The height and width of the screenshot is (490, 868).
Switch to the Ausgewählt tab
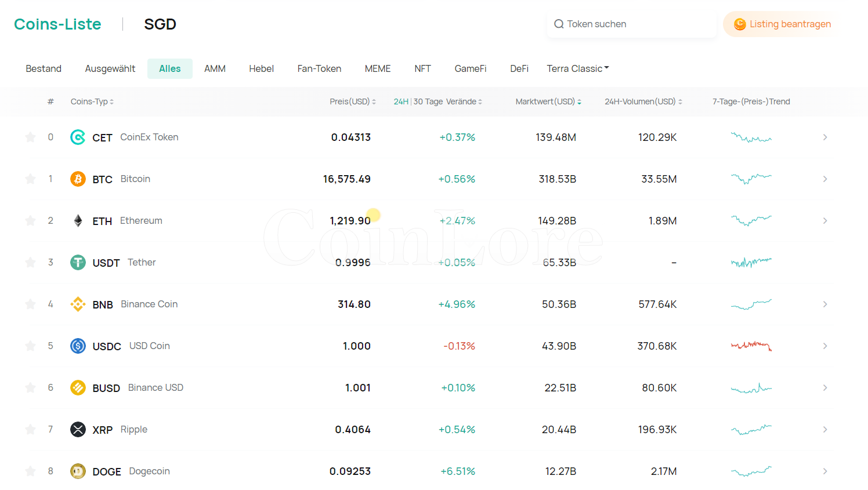coord(110,68)
